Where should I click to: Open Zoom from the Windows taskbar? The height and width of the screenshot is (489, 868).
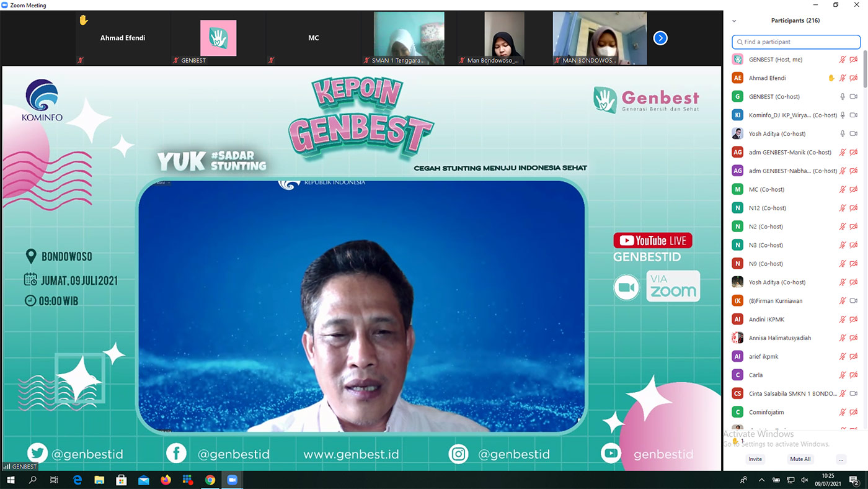(232, 480)
